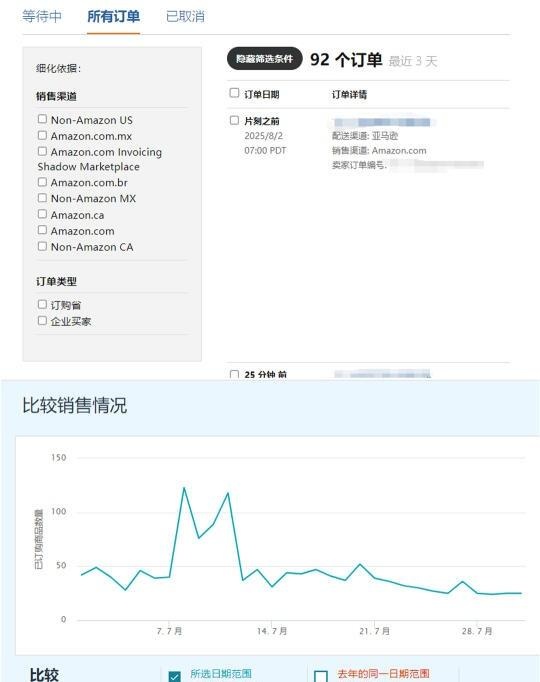Click the chart peak near 7月8日

(x=184, y=488)
